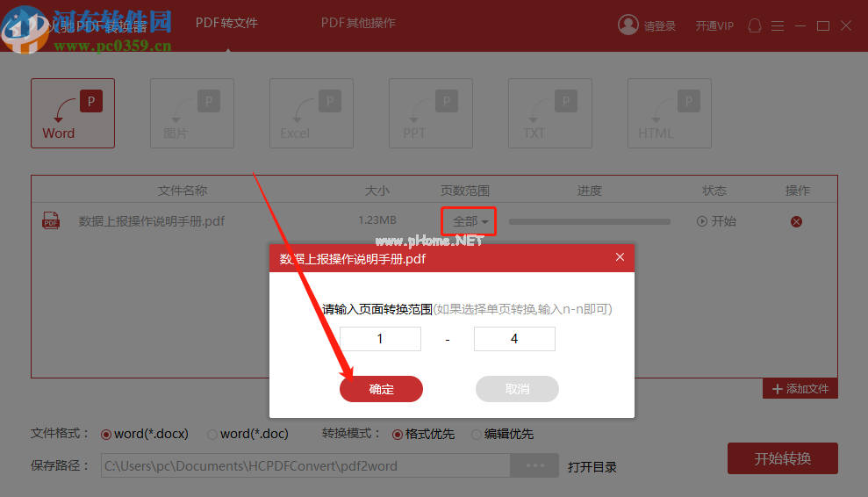
Task: Expand the 全部 page range dropdown
Action: [470, 221]
